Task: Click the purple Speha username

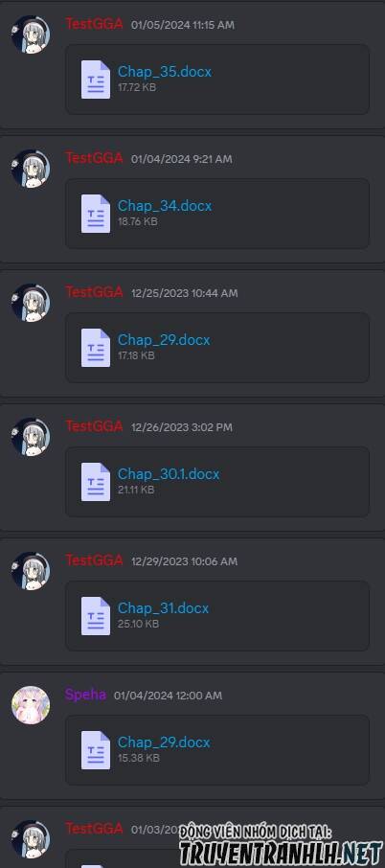Action: [85, 695]
